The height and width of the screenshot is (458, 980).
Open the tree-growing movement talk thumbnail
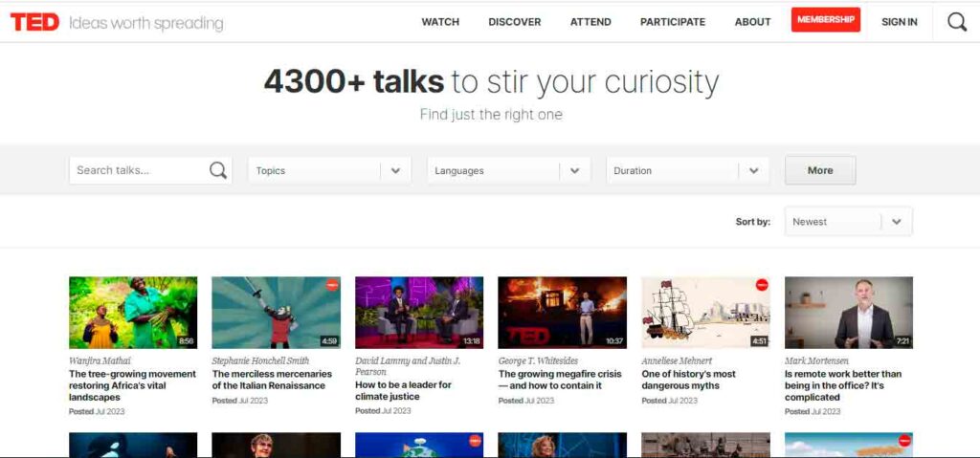tap(133, 313)
